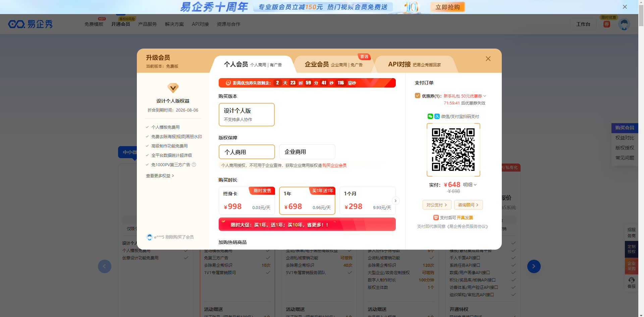Click the help icon beside 免1000PV第三方广告
This screenshot has width=644, height=317.
point(194,165)
